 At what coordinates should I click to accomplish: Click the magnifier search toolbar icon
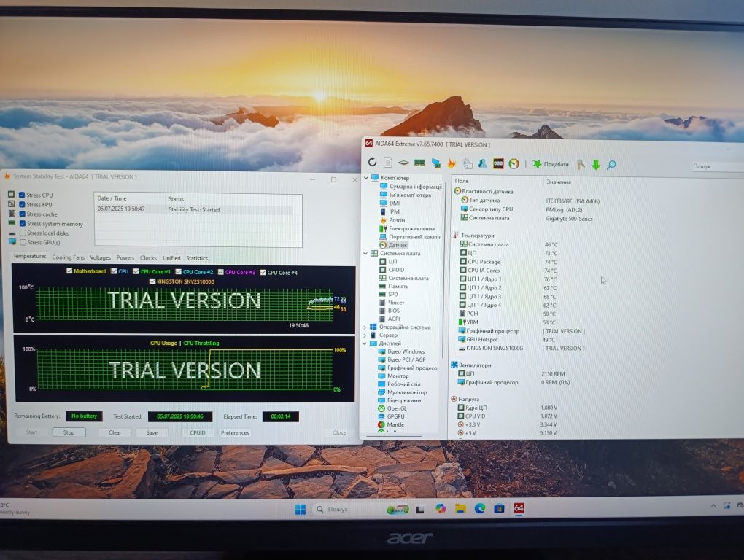[611, 165]
